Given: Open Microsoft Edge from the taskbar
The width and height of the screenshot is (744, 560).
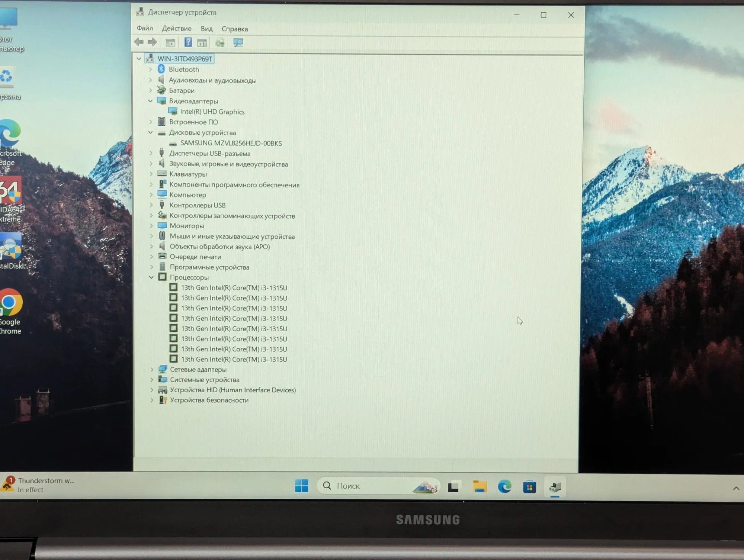Looking at the screenshot, I should (504, 486).
